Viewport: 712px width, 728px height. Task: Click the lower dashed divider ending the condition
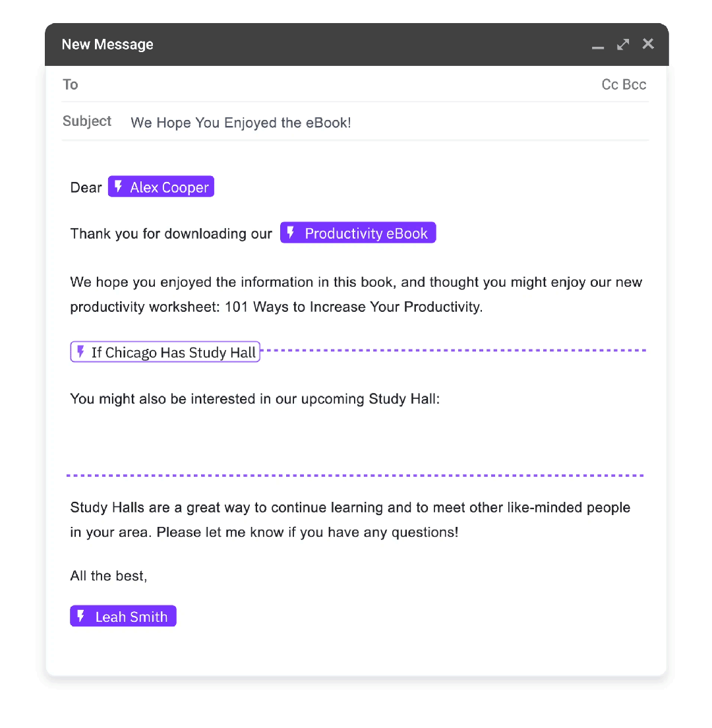click(355, 474)
